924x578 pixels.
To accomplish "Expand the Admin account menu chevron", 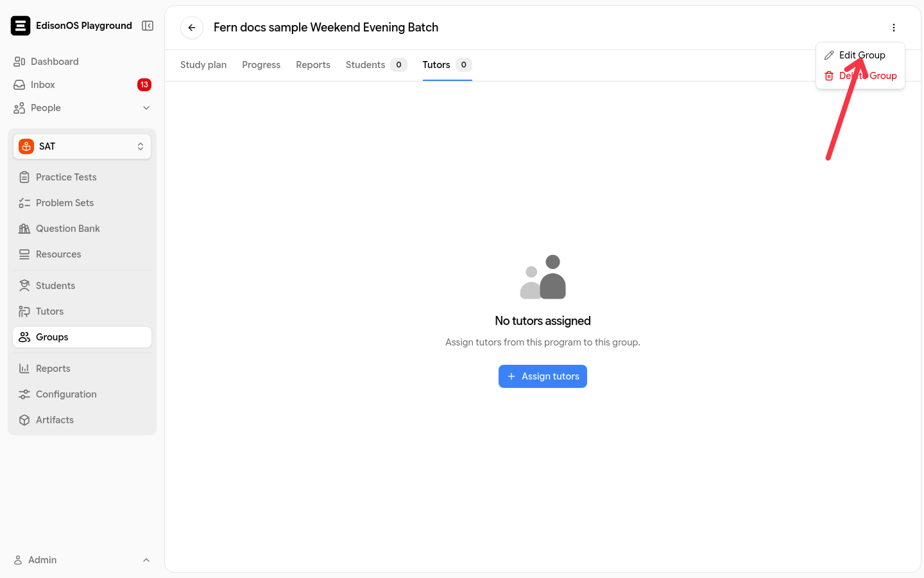I will click(x=146, y=560).
